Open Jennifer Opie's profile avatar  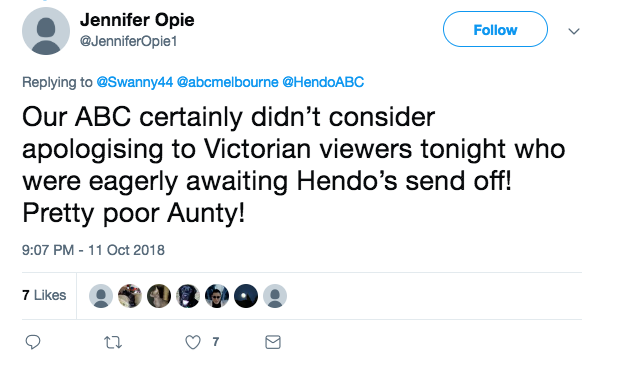tap(46, 31)
